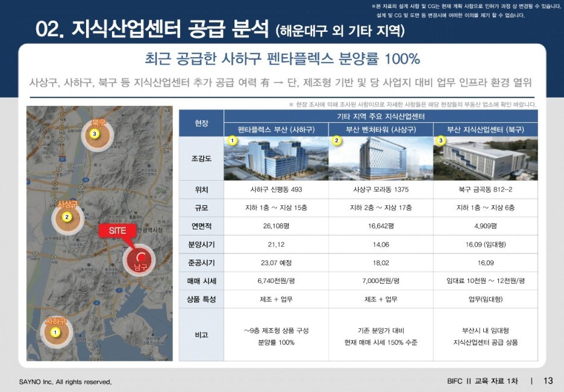The height and width of the screenshot is (392, 564).
Task: Click the 조감도 row label
Action: click(201, 158)
